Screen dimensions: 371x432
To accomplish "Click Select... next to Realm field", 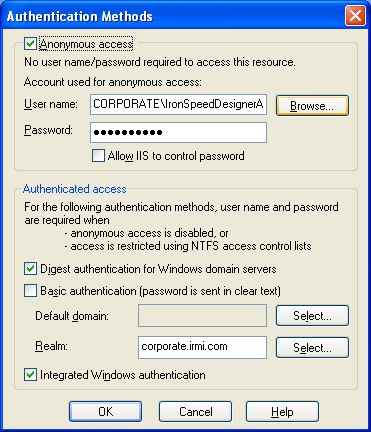I will (312, 348).
